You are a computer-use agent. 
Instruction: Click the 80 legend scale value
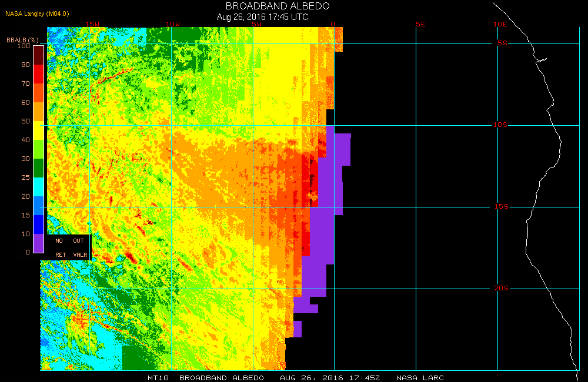pos(25,65)
